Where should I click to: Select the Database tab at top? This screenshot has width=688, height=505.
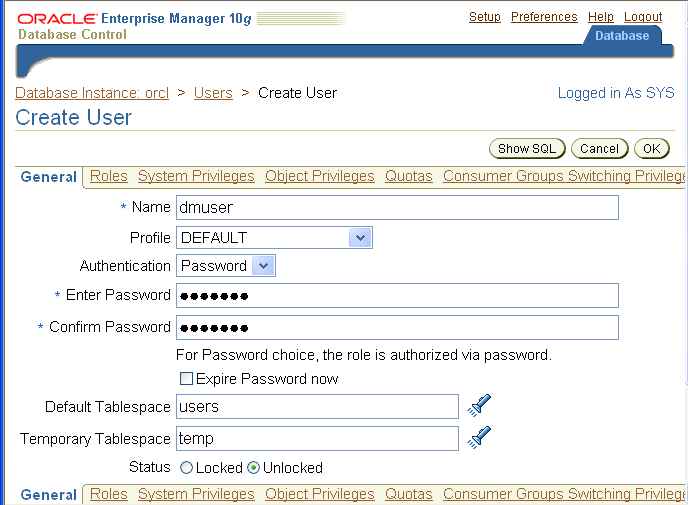(x=622, y=36)
